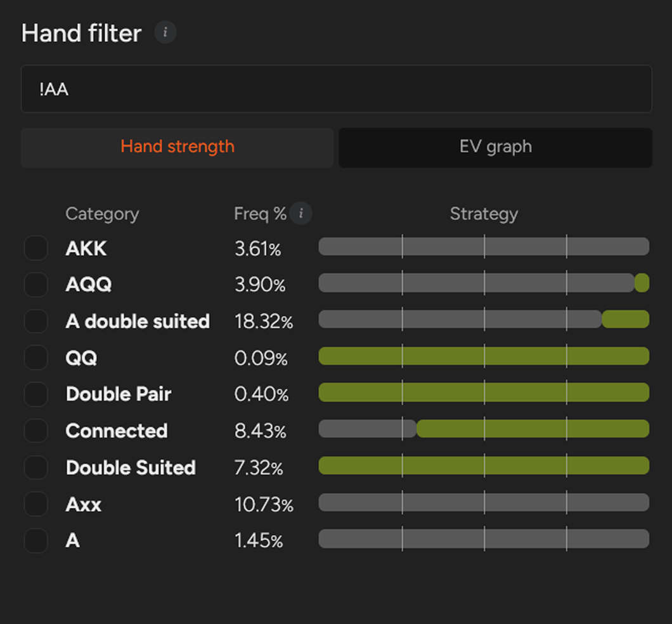The height and width of the screenshot is (624, 672).
Task: Switch to the Hand strength tab
Action: (177, 147)
